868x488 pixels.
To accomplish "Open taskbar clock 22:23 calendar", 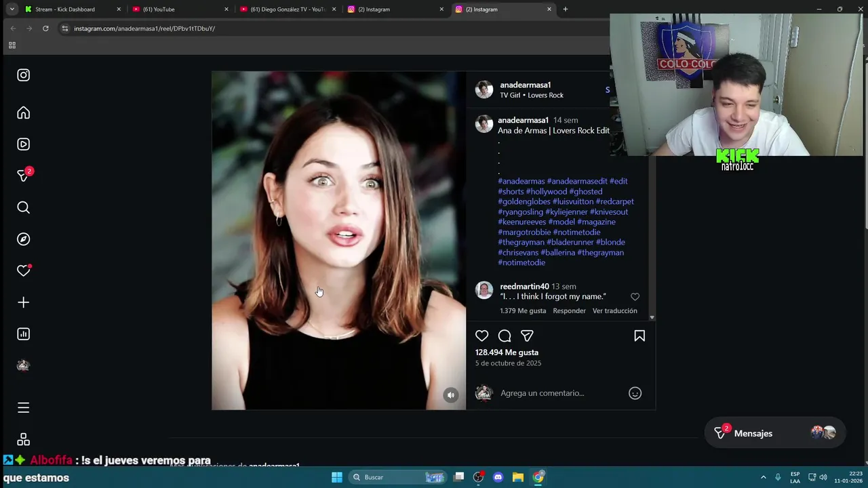I will pyautogui.click(x=848, y=477).
